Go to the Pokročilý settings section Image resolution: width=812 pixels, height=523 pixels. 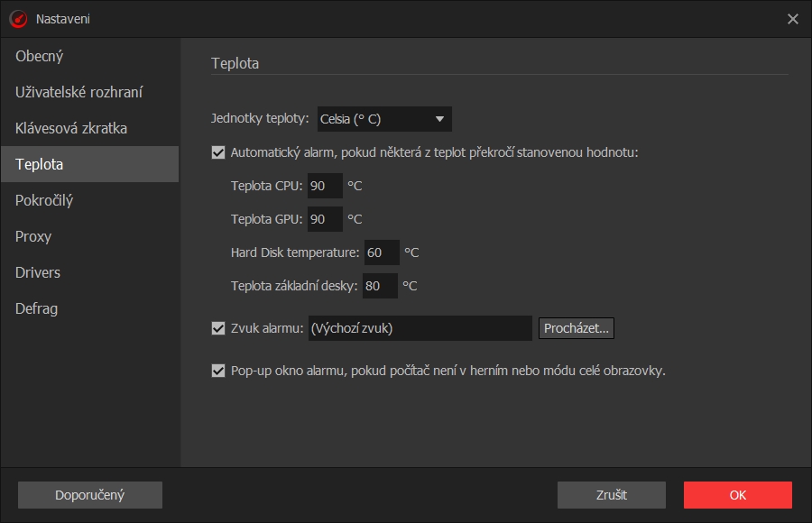tap(44, 200)
